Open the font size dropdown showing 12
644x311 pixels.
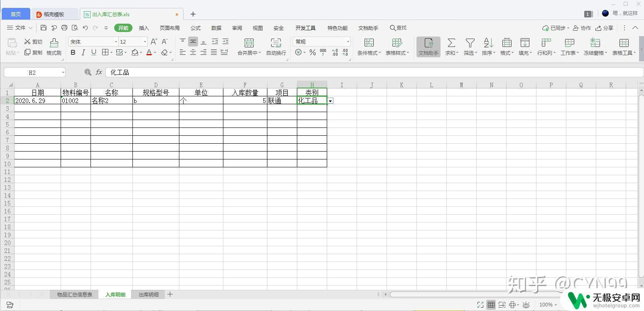pos(145,42)
